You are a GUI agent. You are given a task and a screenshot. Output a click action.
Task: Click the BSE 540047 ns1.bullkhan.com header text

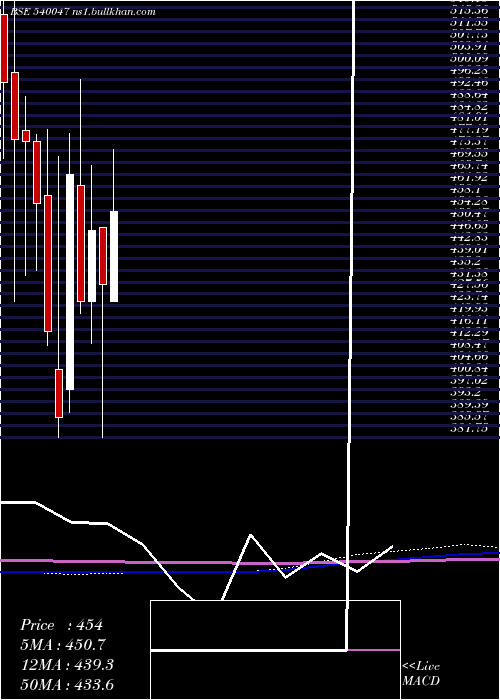pos(82,12)
